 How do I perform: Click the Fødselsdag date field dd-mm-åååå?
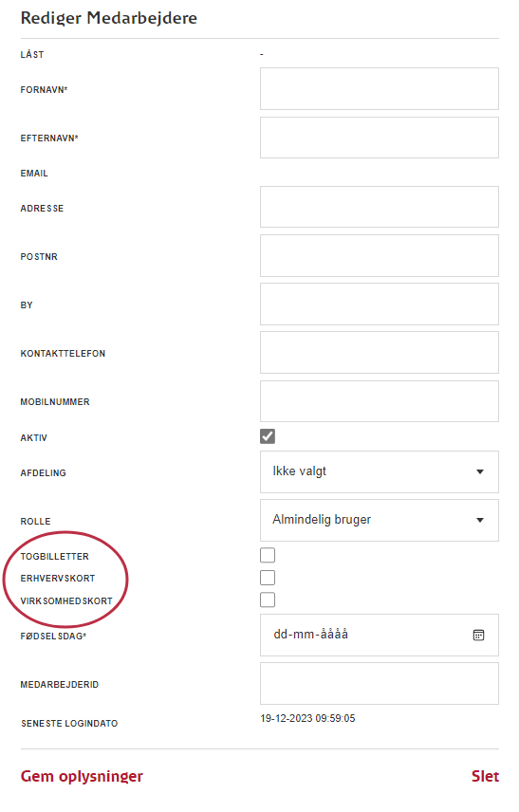[380, 635]
